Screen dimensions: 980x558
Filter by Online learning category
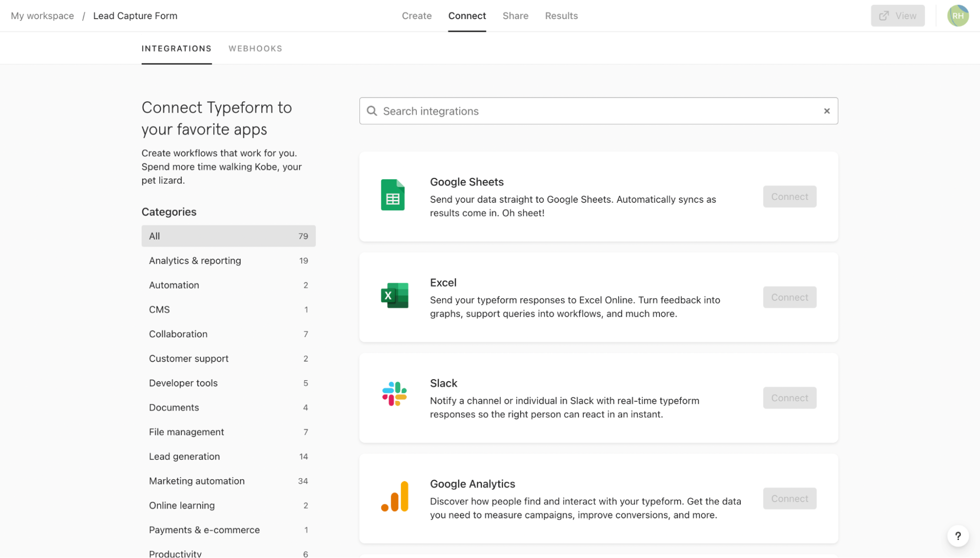(x=228, y=506)
